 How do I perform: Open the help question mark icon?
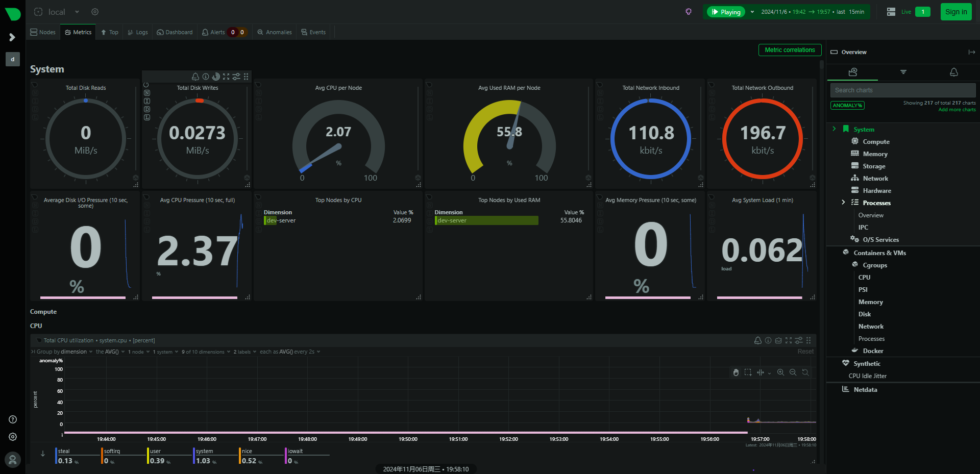(x=13, y=419)
